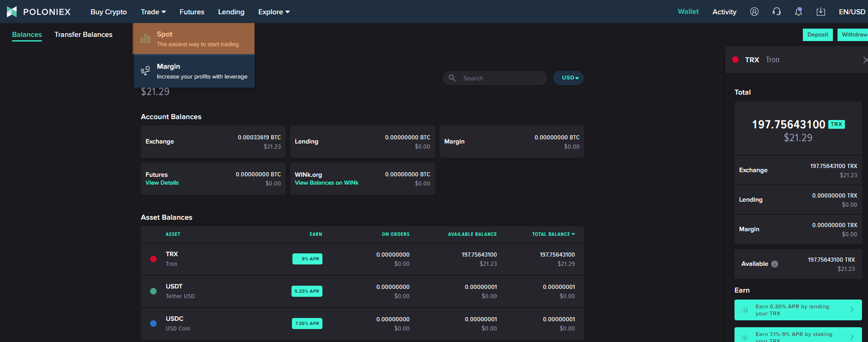Click the Earn column header
This screenshot has height=342, width=868.
pos(316,234)
